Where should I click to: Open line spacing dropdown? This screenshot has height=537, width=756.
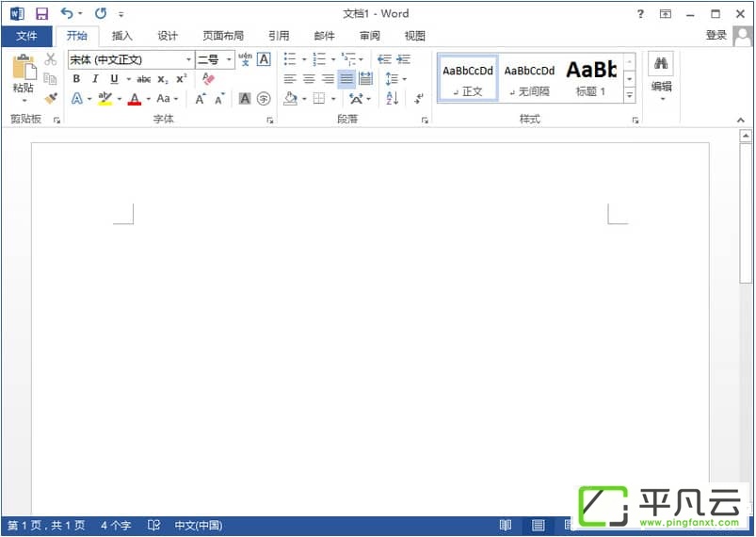[x=404, y=79]
